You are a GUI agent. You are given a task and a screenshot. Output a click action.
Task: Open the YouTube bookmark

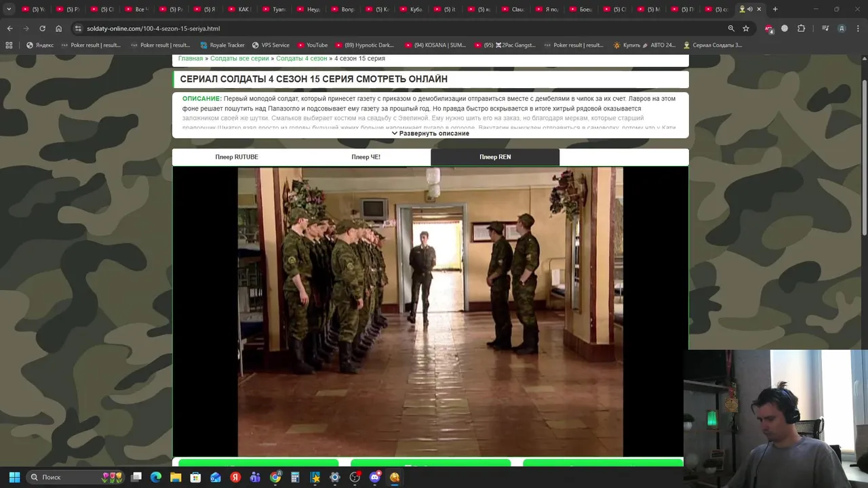point(312,45)
